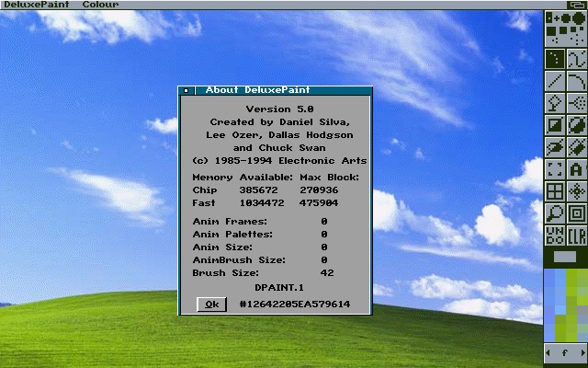Click the zoom concentric squares tool
Screen dimensions: 588x368
pos(577,213)
